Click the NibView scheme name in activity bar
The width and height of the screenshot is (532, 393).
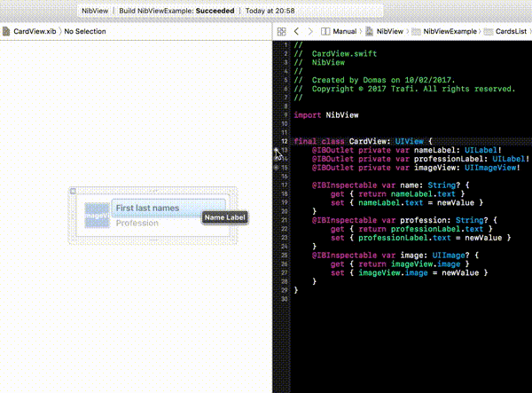95,11
